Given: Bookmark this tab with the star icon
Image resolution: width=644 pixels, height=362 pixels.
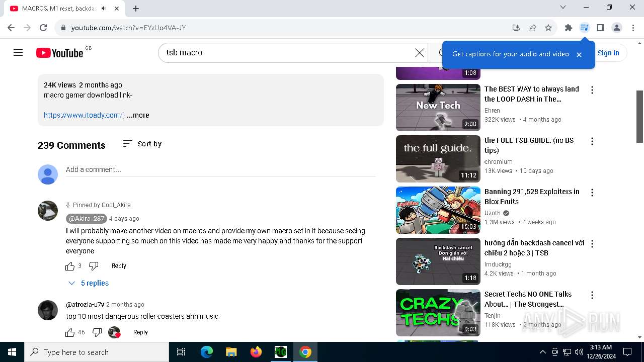Looking at the screenshot, I should 548,28.
